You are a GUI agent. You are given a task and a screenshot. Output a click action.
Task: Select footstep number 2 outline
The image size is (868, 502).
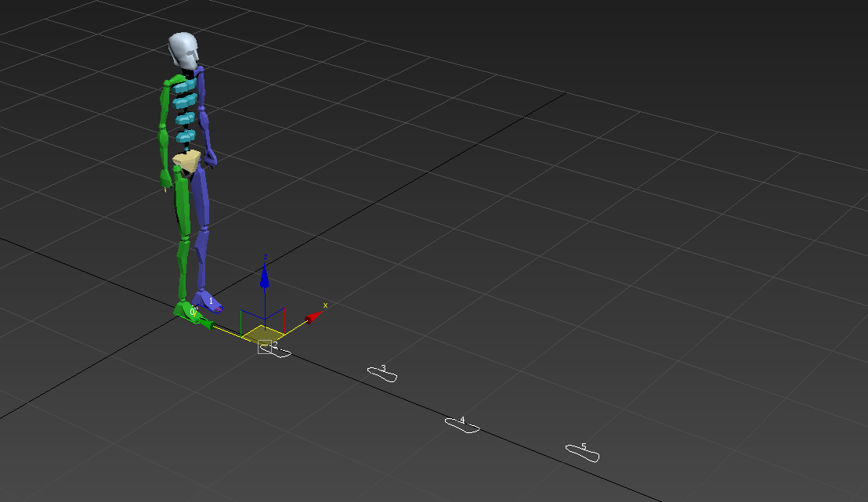click(x=275, y=350)
